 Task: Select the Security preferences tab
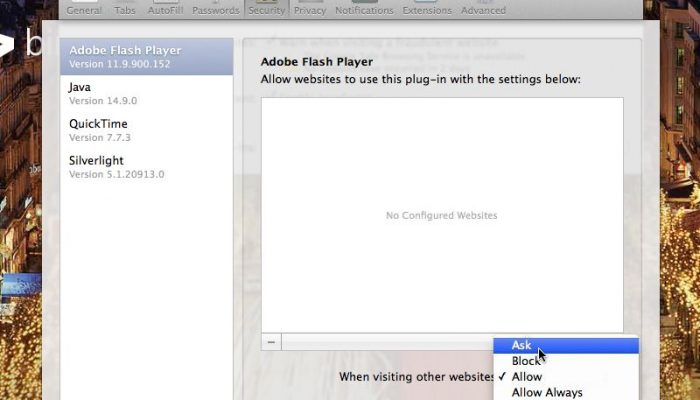pos(267,9)
